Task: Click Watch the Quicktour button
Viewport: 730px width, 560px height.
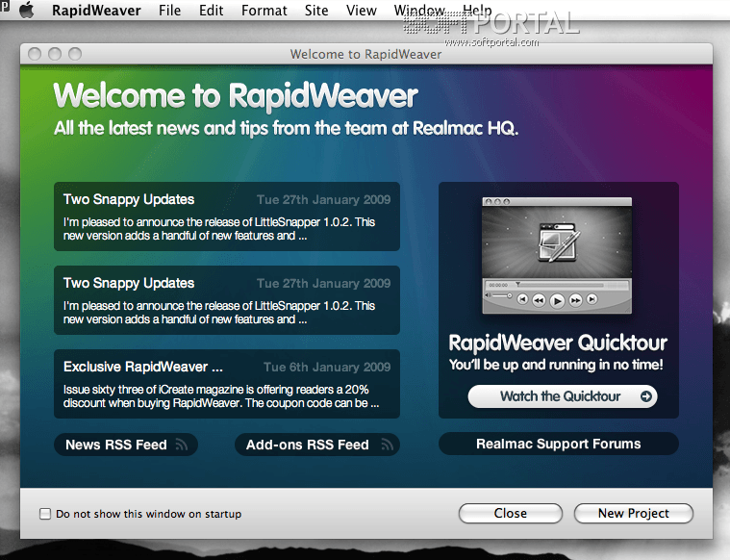Action: pos(563,396)
